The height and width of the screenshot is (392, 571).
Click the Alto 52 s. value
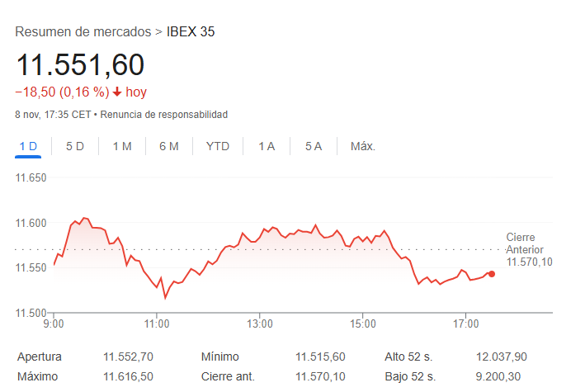[x=502, y=357]
